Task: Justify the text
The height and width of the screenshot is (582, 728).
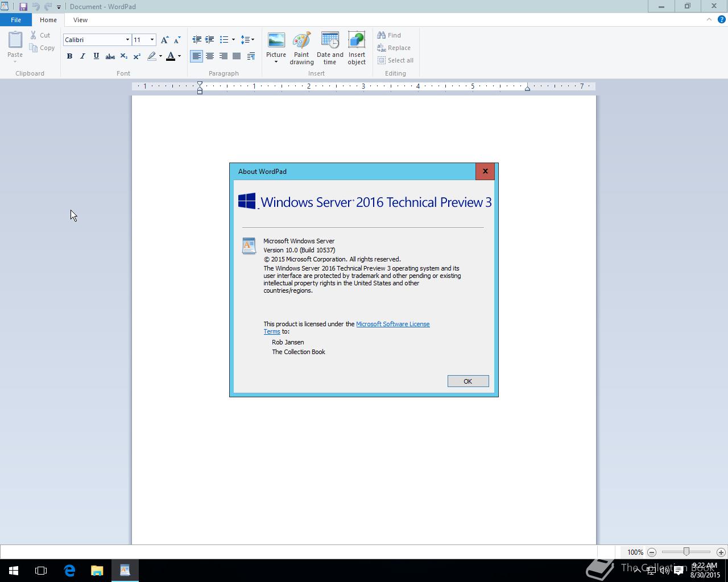Action: 237,56
